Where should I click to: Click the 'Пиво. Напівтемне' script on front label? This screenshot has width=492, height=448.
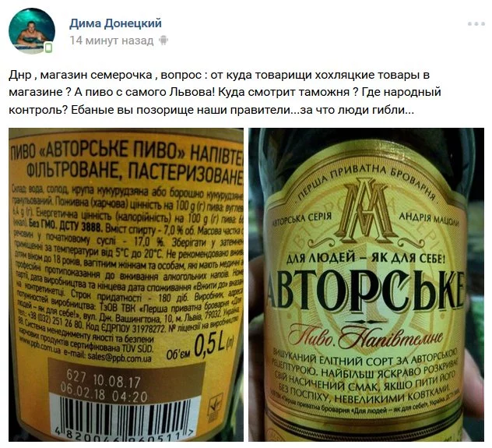pyautogui.click(x=366, y=337)
